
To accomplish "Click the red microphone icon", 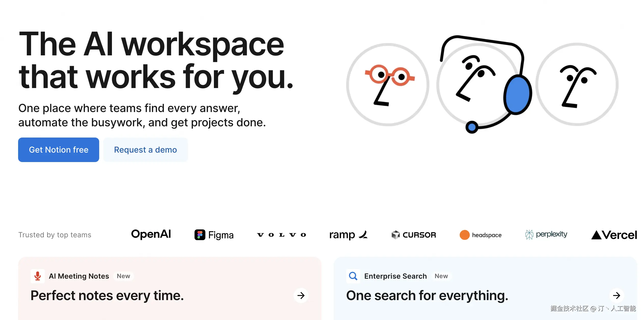I will (x=38, y=276).
